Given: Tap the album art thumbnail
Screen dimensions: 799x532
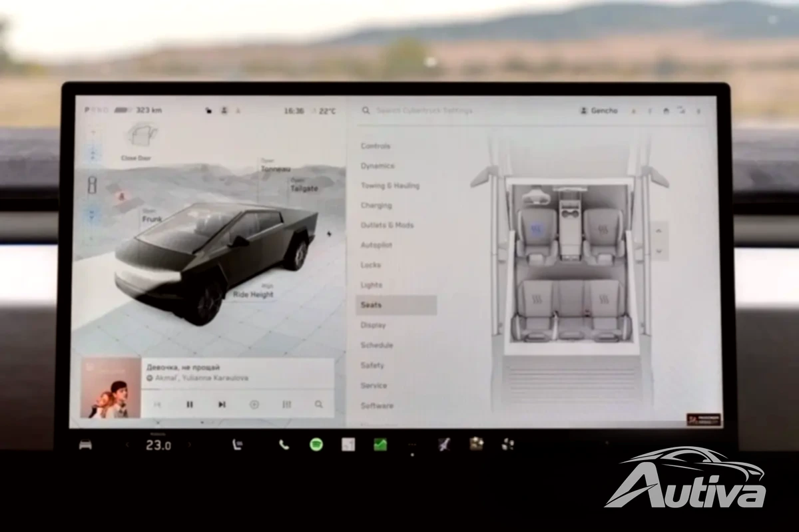Looking at the screenshot, I should 111,388.
